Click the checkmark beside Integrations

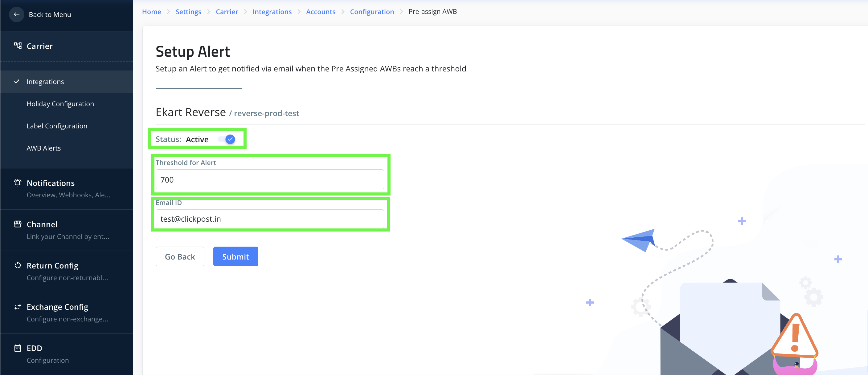17,82
